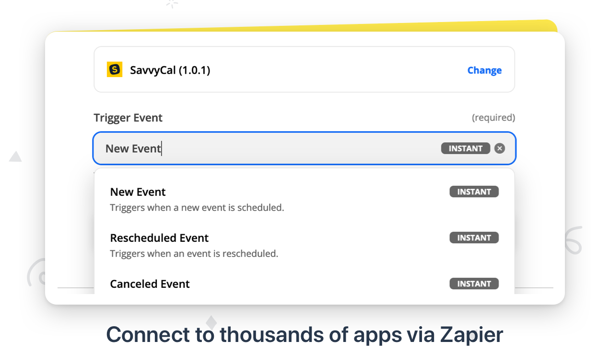Click the (required) label text
This screenshot has height=364, width=609.
click(x=493, y=118)
